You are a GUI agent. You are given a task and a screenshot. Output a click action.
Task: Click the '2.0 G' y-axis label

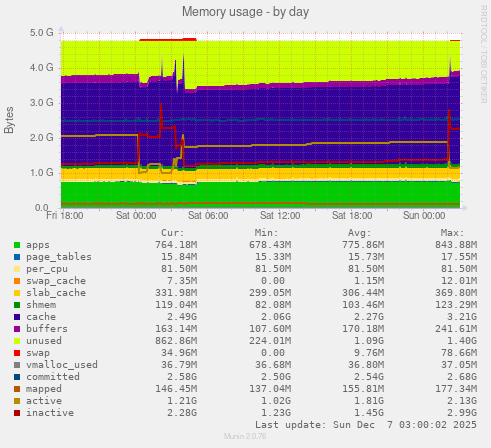click(42, 138)
